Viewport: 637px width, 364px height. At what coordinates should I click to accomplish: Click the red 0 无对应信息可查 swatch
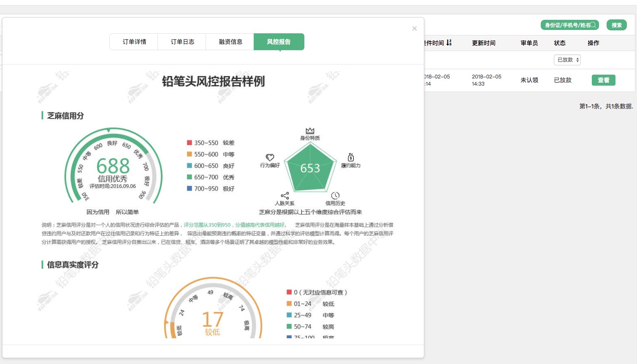click(x=289, y=292)
